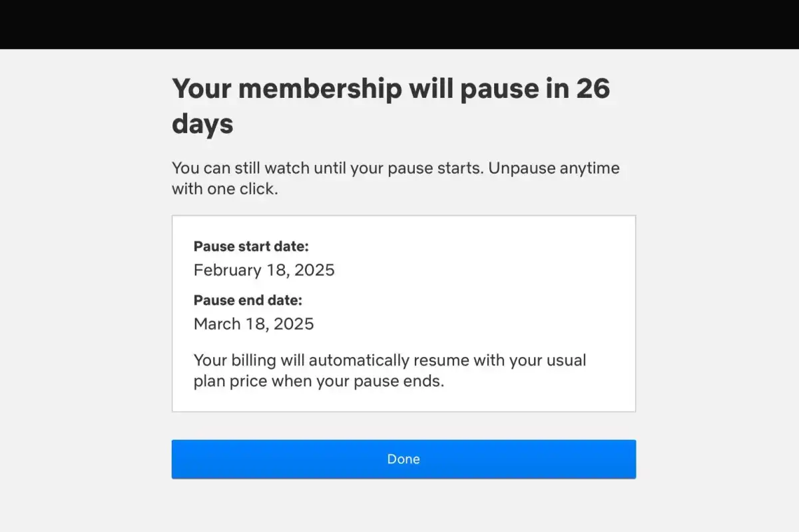Click the 'Pause end date:' label

coord(248,300)
